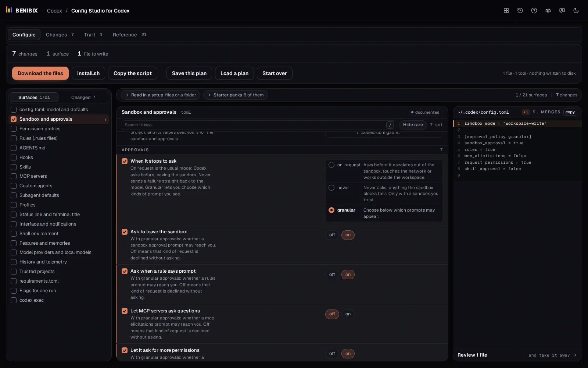Screen dimensions: 588x368
Task: Click Load a plan
Action: [234, 73]
